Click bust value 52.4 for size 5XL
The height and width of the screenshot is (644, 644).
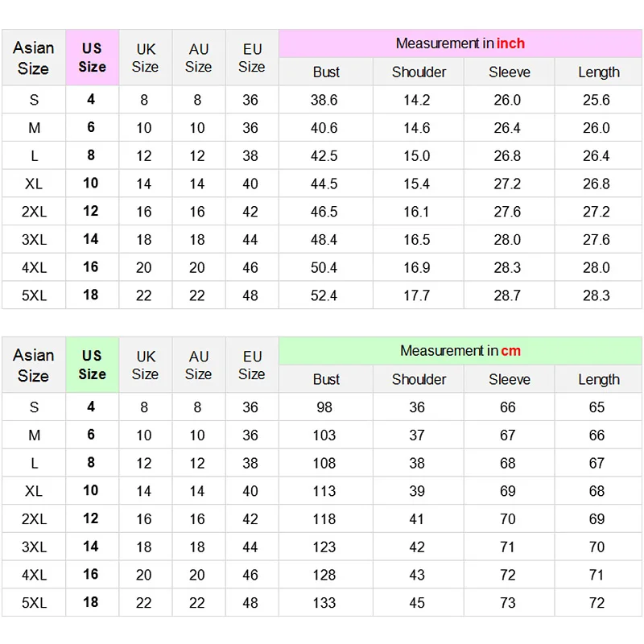tap(324, 295)
